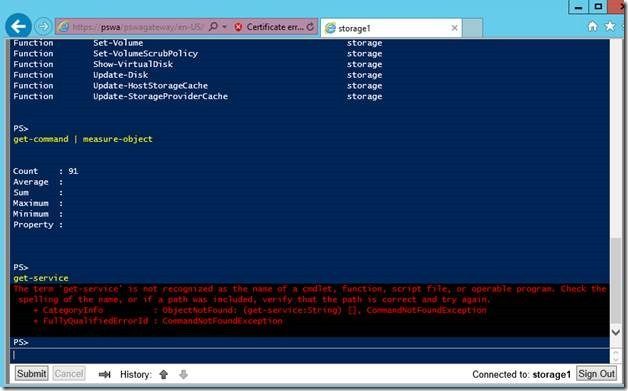Image resolution: width=628 pixels, height=391 pixels.
Task: Click the 'get-command | measure-object' command text
Action: [83, 139]
